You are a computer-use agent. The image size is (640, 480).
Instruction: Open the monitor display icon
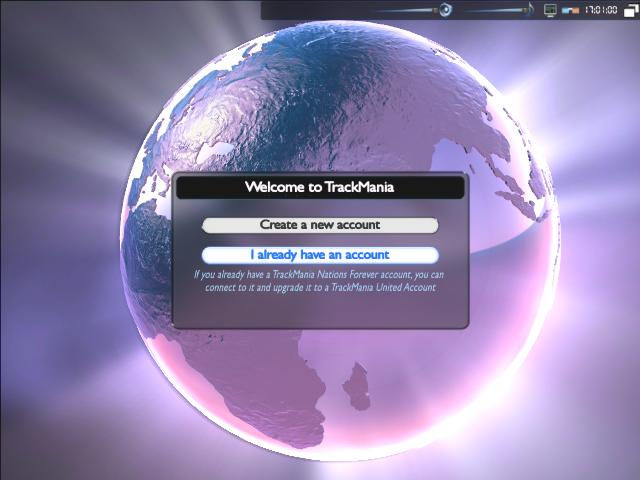[550, 10]
